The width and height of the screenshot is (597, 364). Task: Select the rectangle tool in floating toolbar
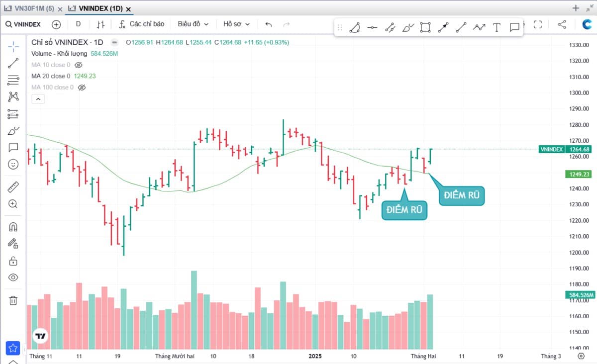425,27
